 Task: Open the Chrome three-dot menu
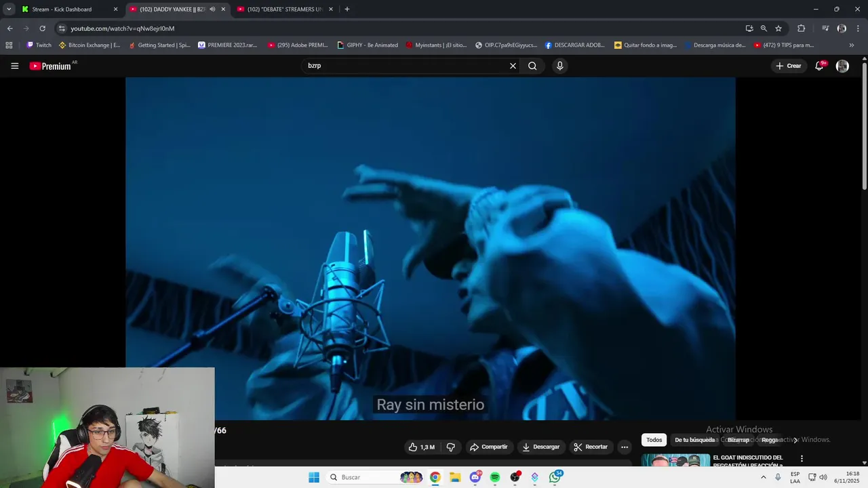[858, 28]
